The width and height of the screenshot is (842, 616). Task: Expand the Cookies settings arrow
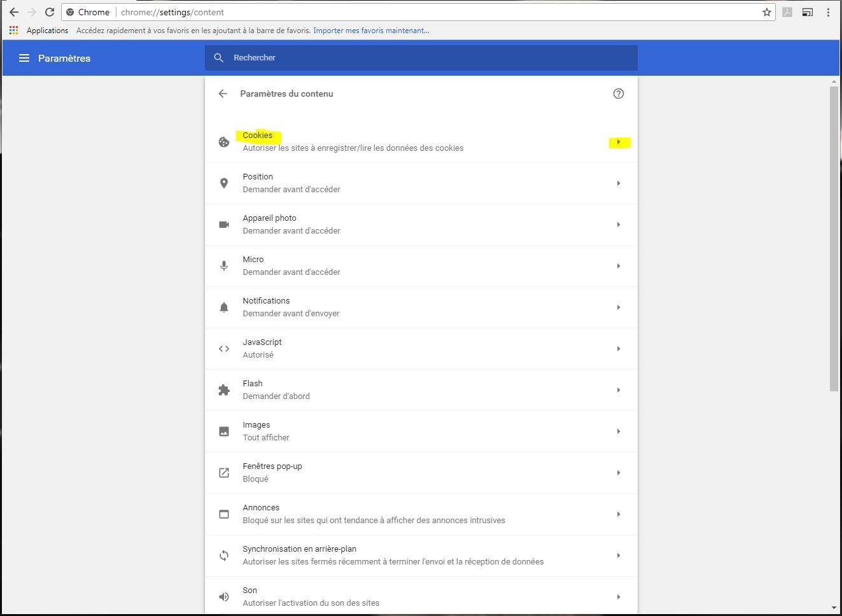click(618, 142)
